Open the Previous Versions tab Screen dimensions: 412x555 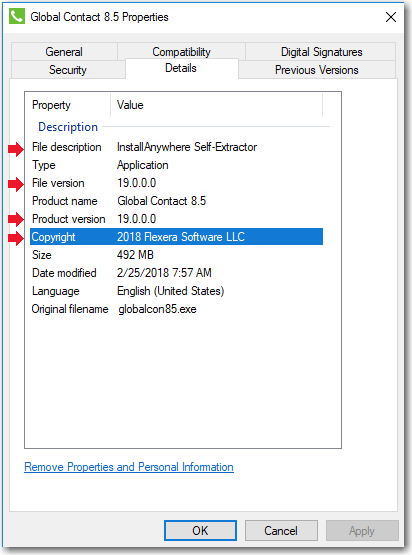317,70
